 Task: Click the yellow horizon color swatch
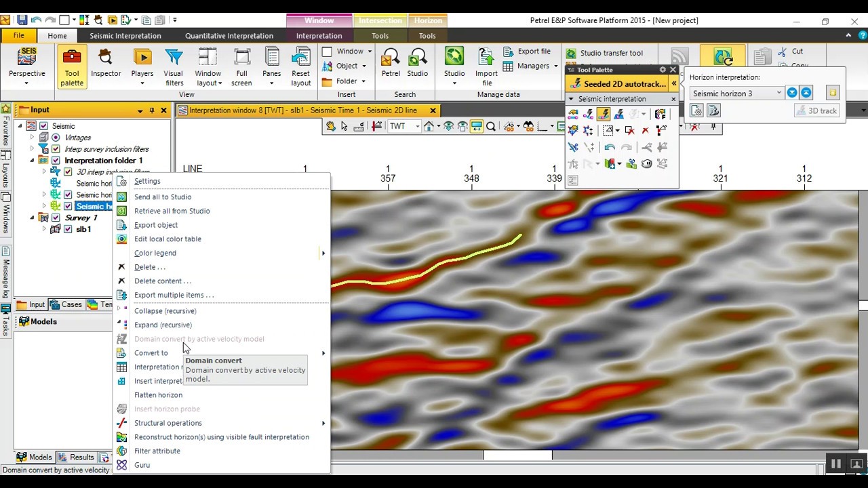click(x=833, y=93)
